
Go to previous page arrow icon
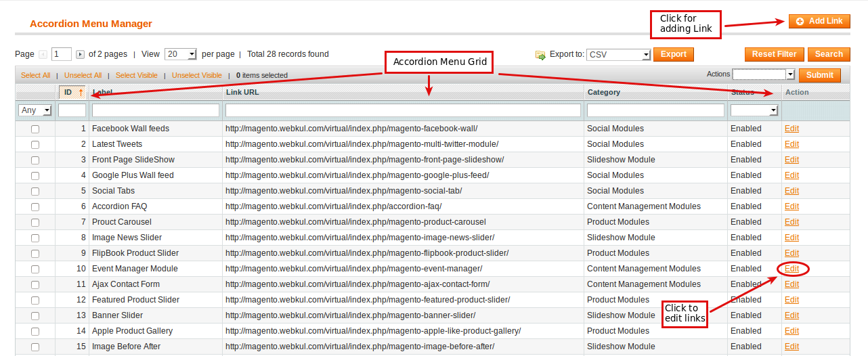point(43,54)
